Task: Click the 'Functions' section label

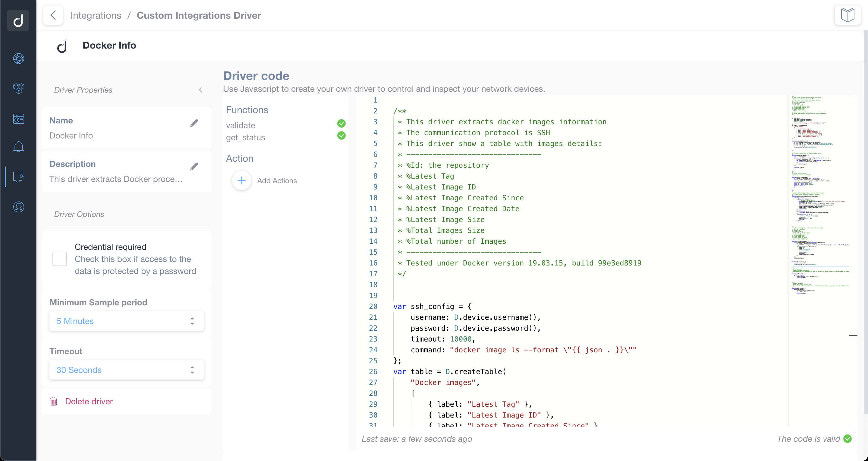Action: pos(247,110)
